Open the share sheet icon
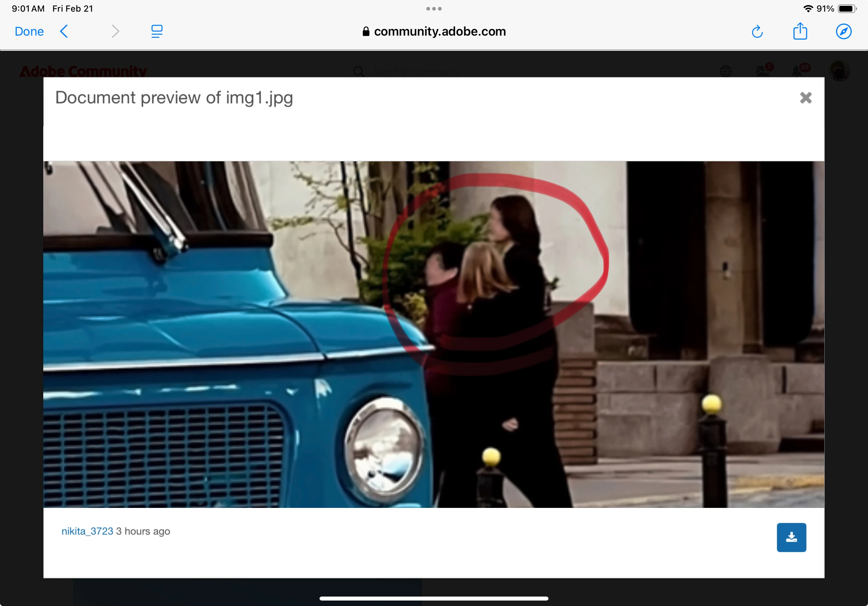 [x=800, y=31]
